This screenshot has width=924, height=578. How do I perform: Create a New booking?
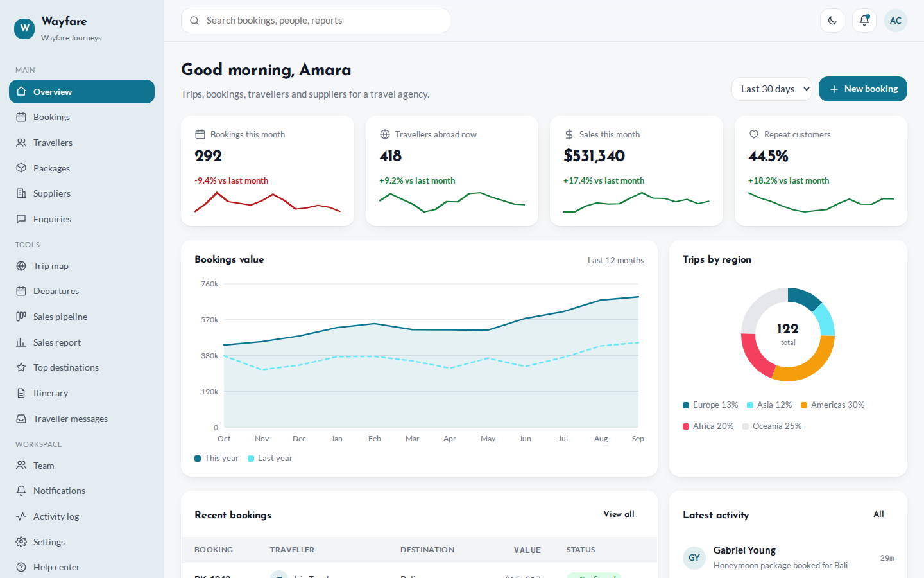(863, 89)
